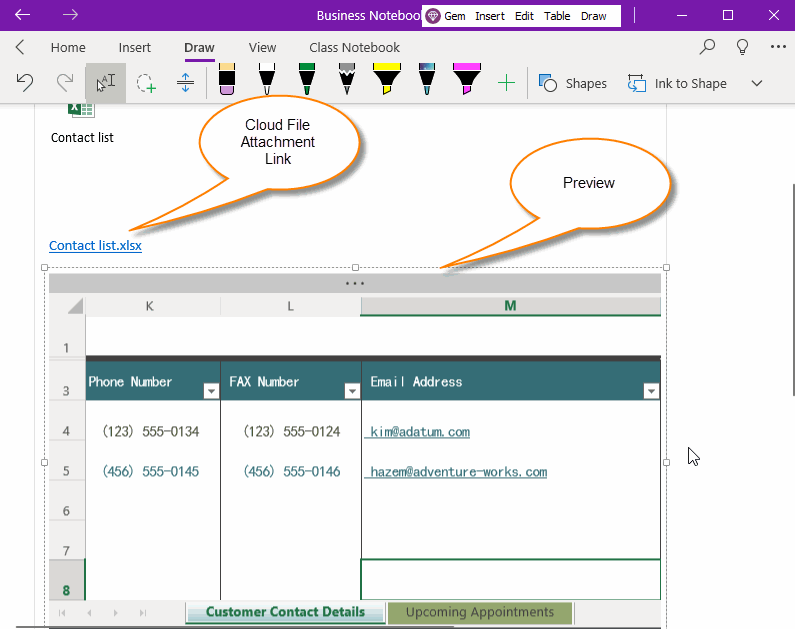Image resolution: width=795 pixels, height=629 pixels.
Task: Select the Eraser tool
Action: tap(227, 79)
